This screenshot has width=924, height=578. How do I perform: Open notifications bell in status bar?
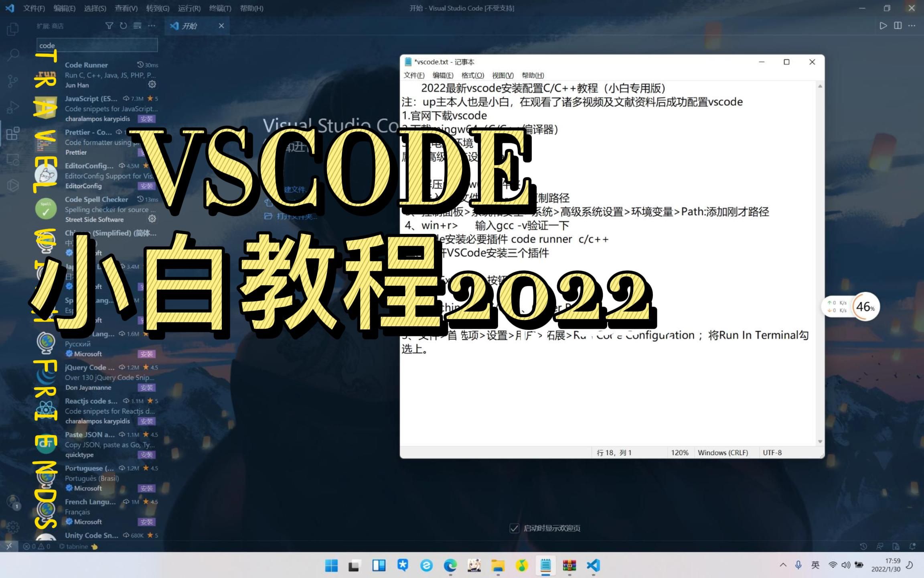pos(912,546)
